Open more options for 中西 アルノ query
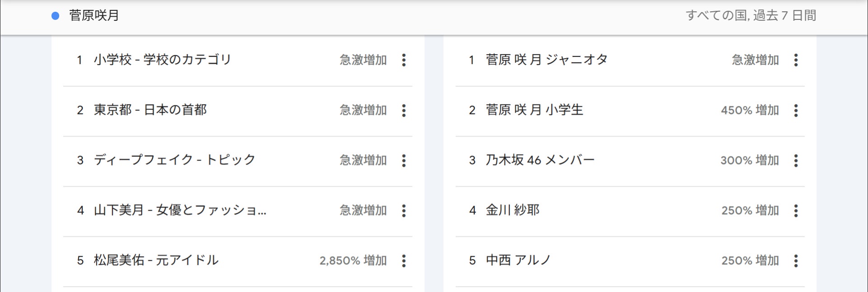Viewport: 868px width, 292px height. (796, 261)
